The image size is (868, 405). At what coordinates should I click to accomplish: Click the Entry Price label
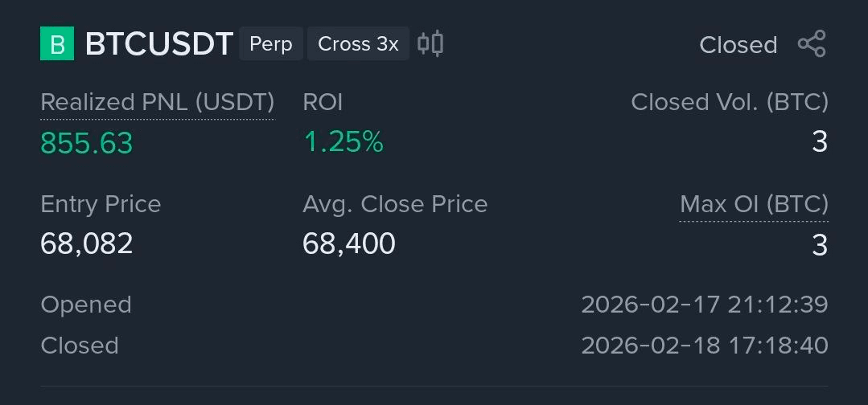(x=101, y=204)
